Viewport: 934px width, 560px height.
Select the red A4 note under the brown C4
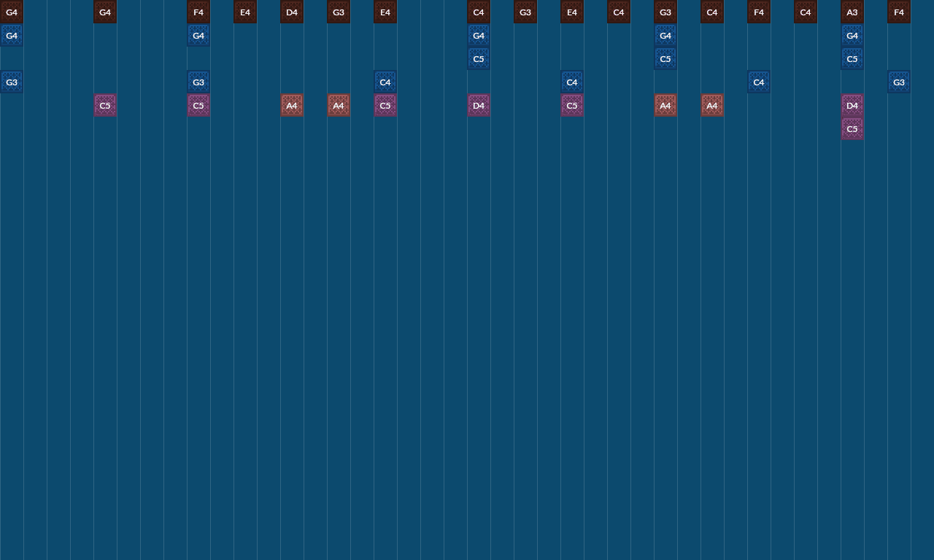click(712, 105)
